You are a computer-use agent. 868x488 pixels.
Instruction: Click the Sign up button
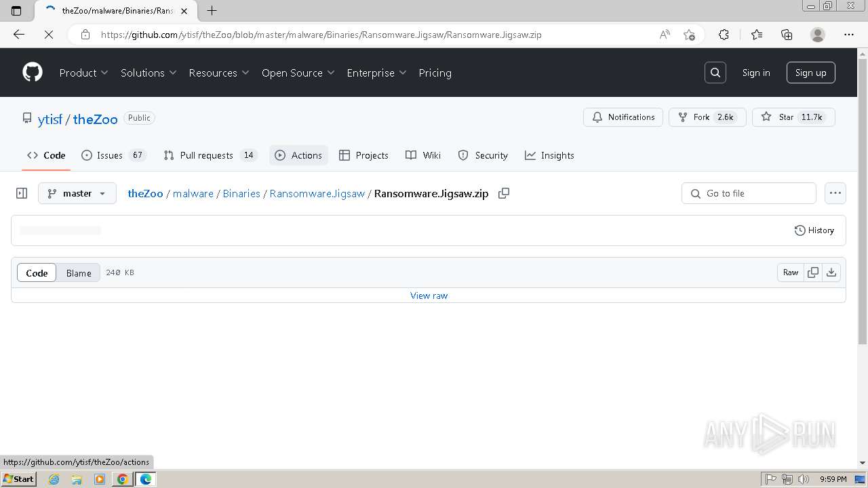click(811, 73)
